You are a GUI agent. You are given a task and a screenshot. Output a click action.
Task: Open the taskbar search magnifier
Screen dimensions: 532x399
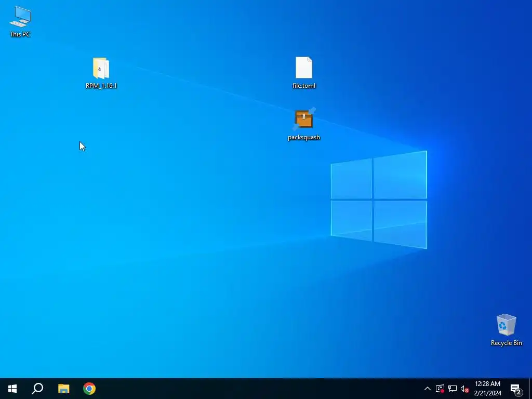click(x=37, y=389)
